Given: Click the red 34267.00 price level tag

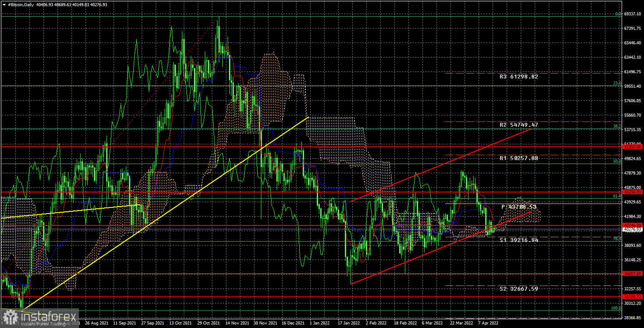Looking at the screenshot, I should 632,274.
